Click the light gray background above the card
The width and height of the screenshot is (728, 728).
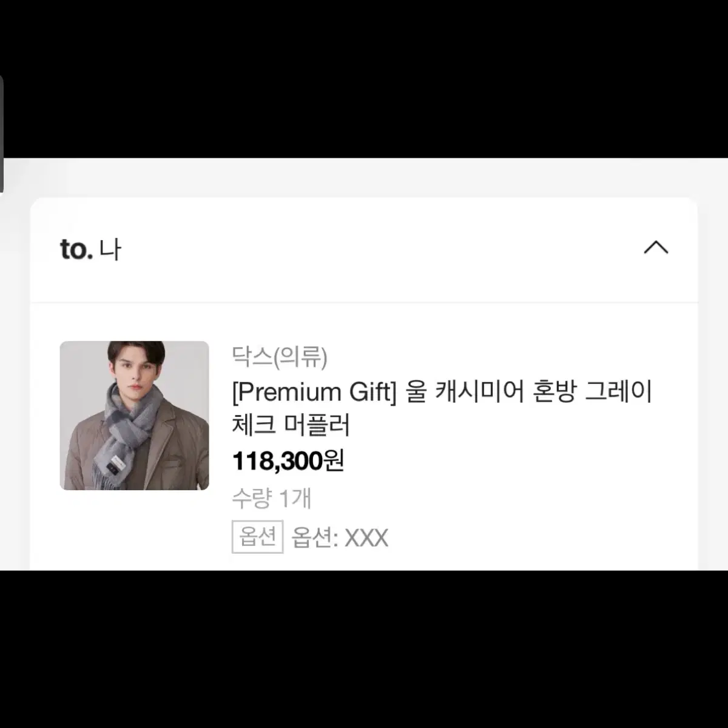[364, 177]
